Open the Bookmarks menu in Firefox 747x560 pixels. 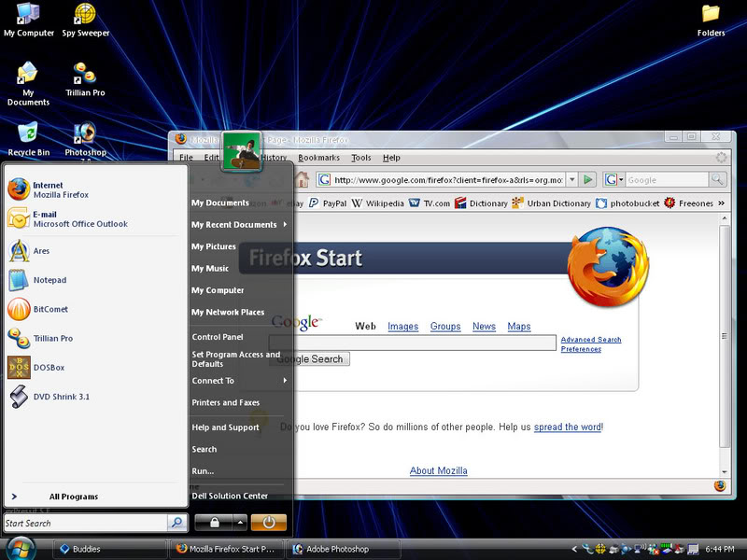click(x=318, y=158)
